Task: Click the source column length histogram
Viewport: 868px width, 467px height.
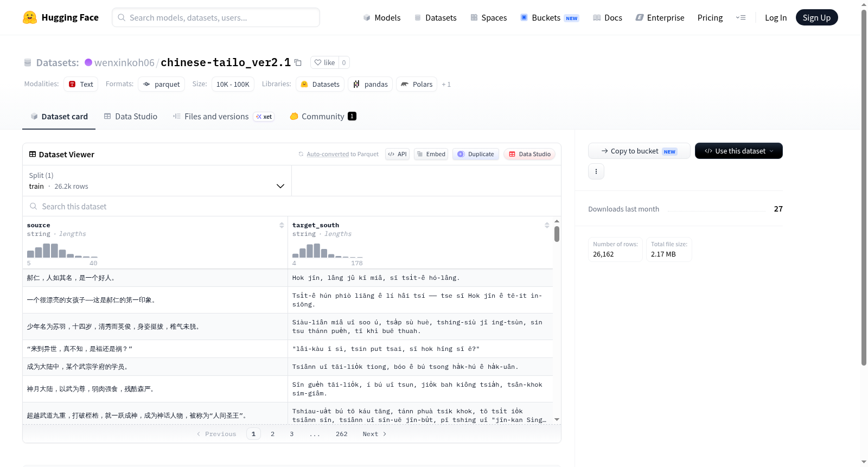Action: [62, 251]
